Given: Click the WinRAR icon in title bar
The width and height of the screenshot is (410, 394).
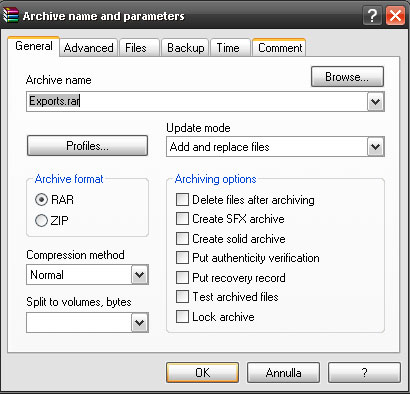Looking at the screenshot, I should point(10,15).
